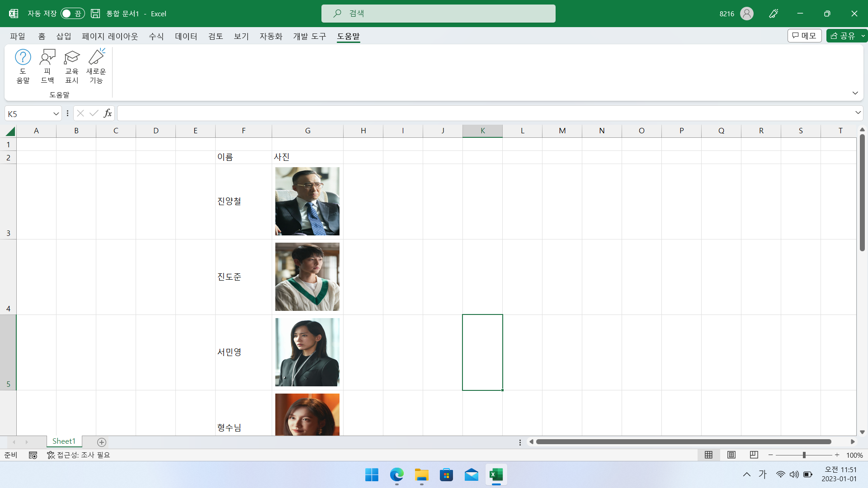
Task: Click the insert function fx icon
Action: coord(108,113)
